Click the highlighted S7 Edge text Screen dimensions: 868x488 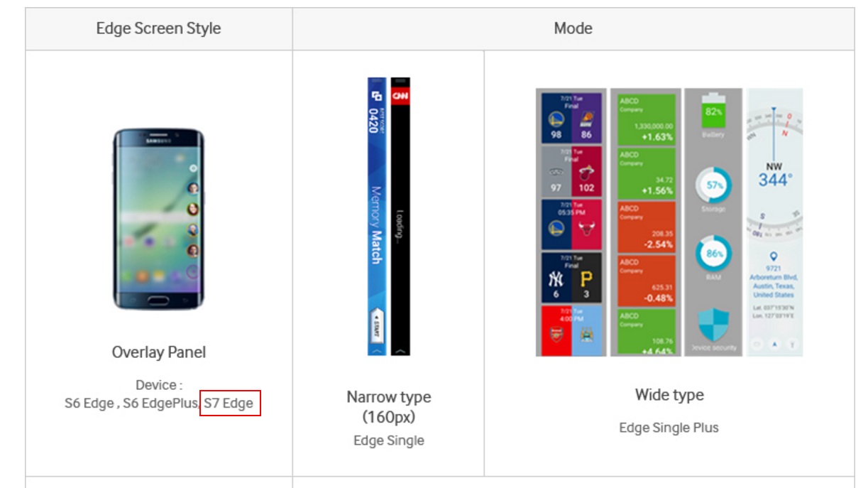pyautogui.click(x=229, y=403)
